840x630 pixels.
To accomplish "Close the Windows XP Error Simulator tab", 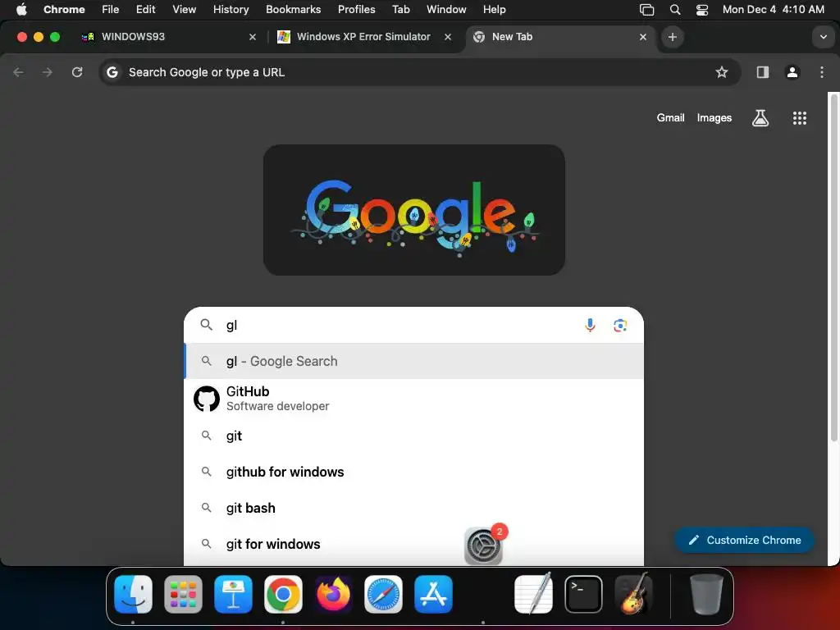I will 448,37.
